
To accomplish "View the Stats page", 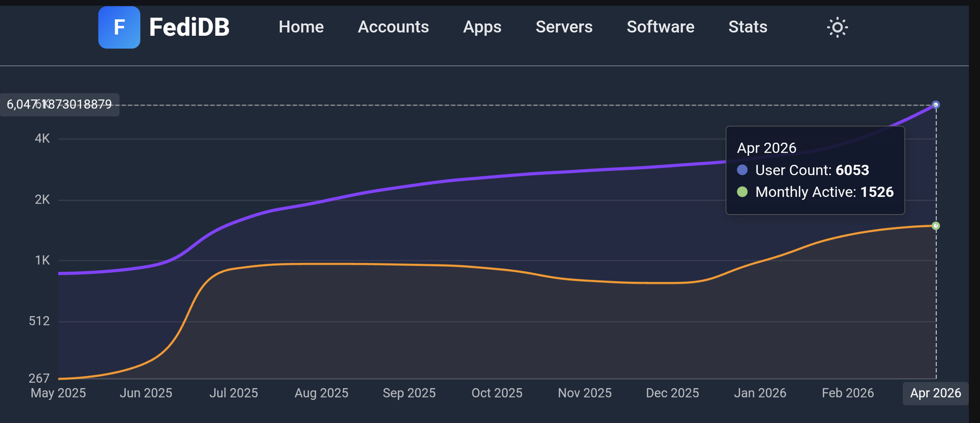I will pyautogui.click(x=747, y=27).
